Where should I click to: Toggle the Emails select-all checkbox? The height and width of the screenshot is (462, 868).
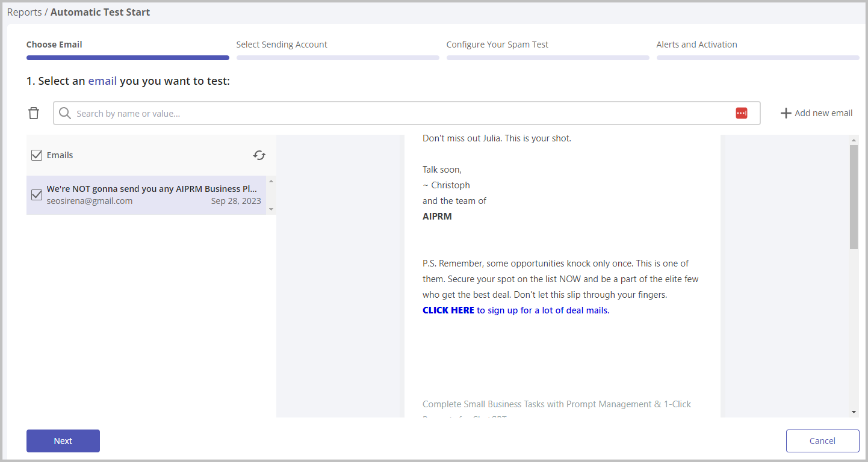pyautogui.click(x=37, y=155)
